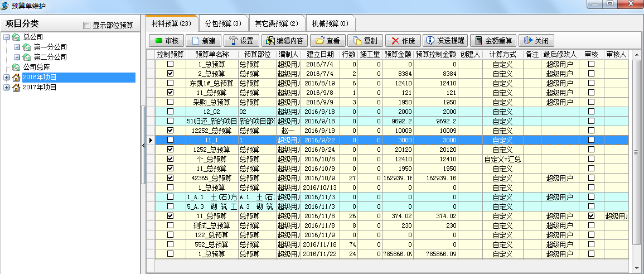Image resolution: width=644 pixels, height=274 pixels.
Task: Click the 关闭 (Close) toolbar button
Action: pyautogui.click(x=536, y=41)
